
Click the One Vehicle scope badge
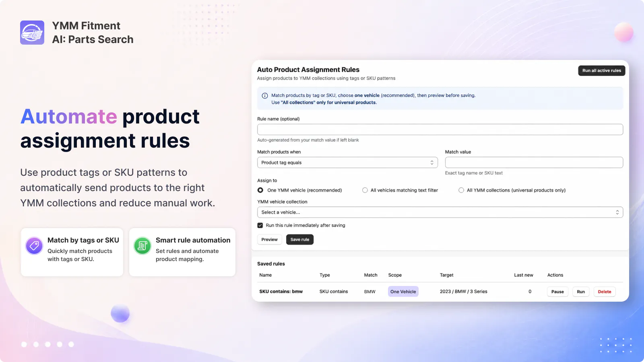(x=403, y=292)
